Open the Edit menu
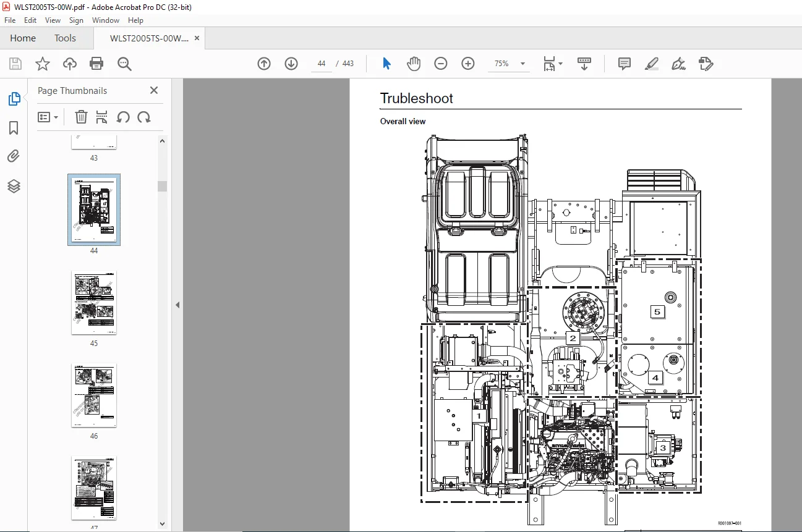 30,20
